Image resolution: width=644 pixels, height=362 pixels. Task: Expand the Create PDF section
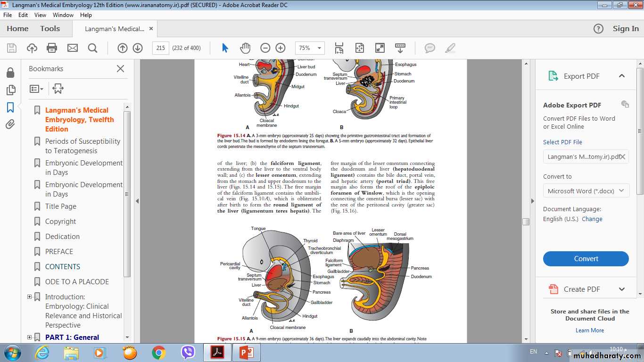click(621, 289)
